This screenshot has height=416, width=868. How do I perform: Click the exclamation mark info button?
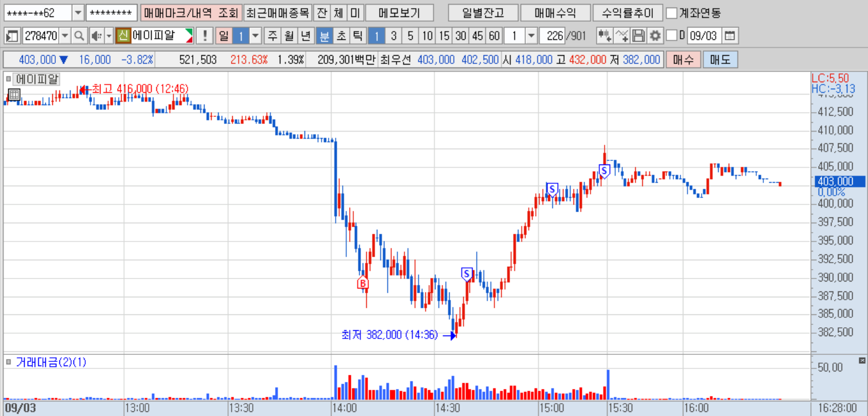(x=204, y=36)
